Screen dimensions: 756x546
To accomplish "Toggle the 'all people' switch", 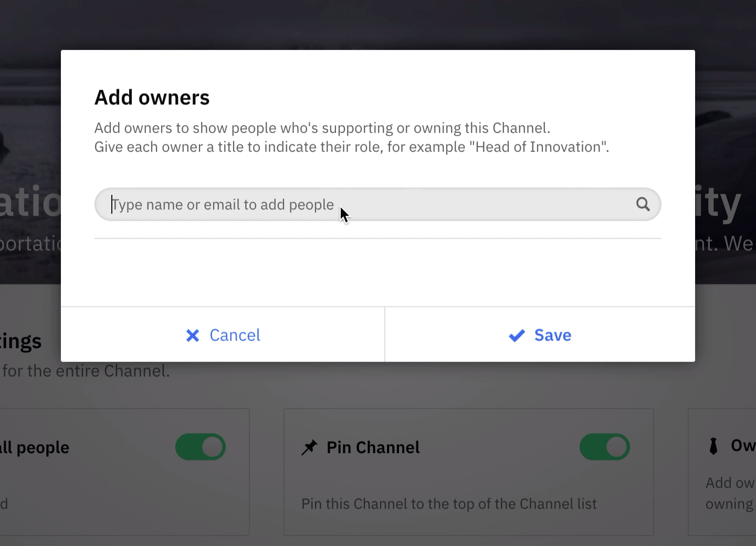I will pos(200,447).
